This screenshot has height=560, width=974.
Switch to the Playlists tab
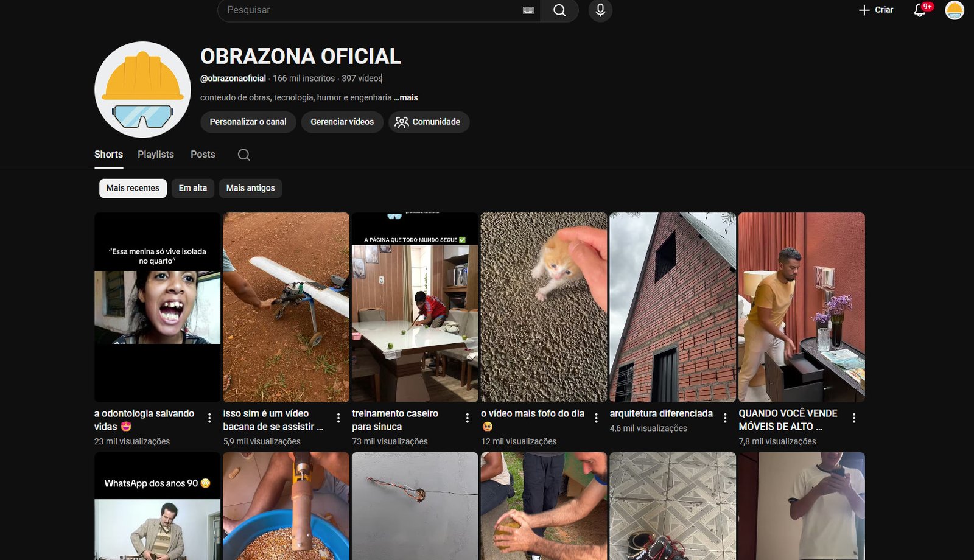[x=155, y=155]
